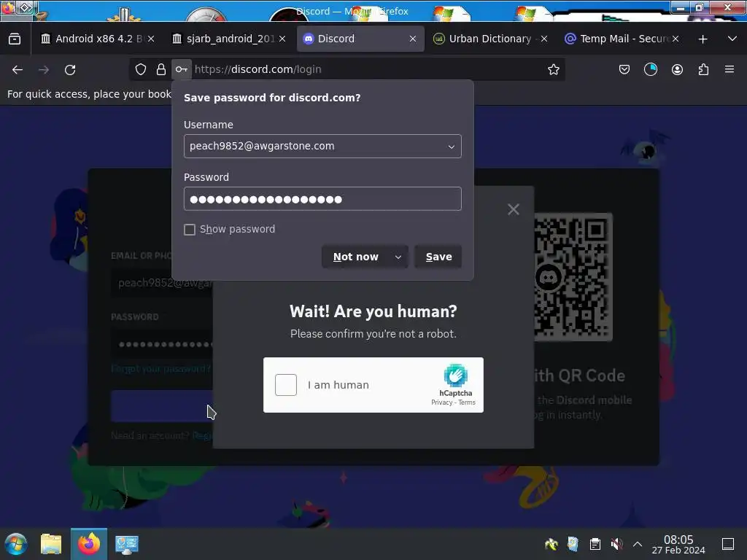Open the list all tabs chevron
Image resolution: width=747 pixels, height=560 pixels.
pyautogui.click(x=732, y=39)
